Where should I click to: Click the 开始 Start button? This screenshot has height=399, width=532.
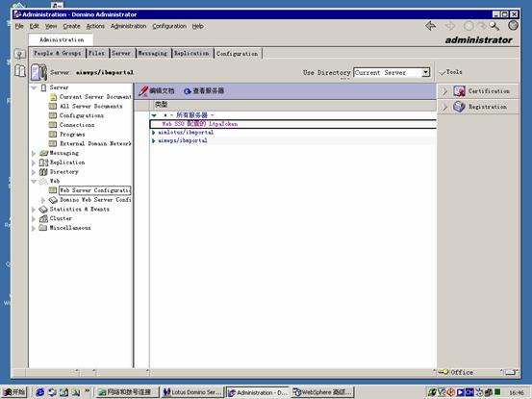click(13, 392)
